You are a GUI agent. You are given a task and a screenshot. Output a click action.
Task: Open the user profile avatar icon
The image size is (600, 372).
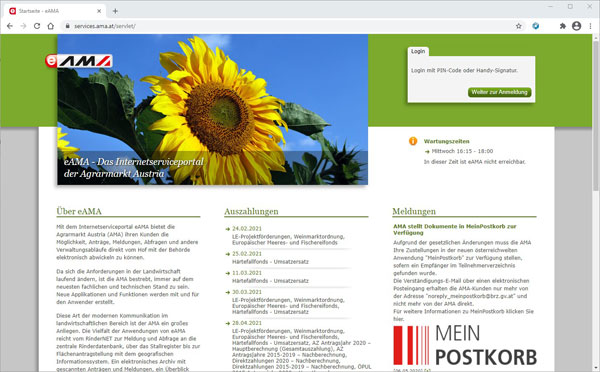(576, 26)
